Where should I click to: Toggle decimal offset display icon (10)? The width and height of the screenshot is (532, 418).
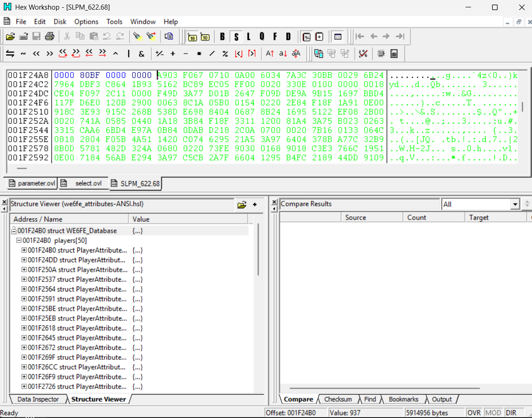205,37
